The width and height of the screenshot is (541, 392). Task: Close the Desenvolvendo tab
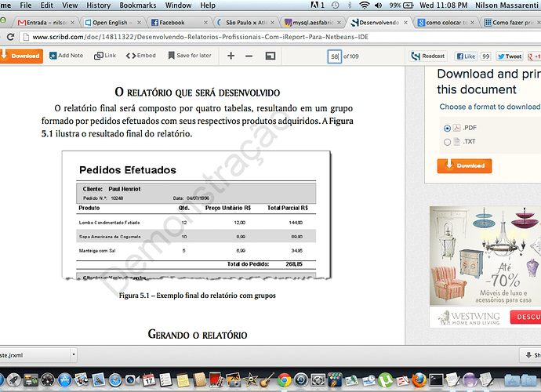click(406, 23)
